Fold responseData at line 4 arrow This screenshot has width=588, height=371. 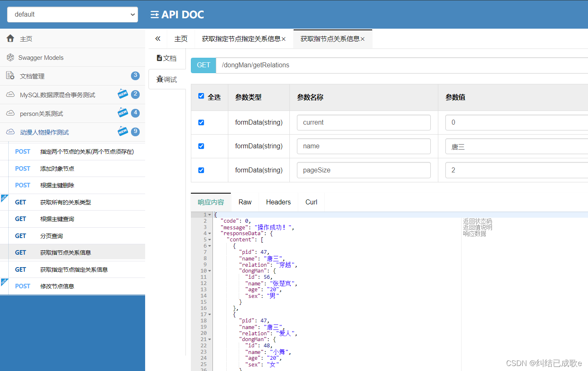[210, 233]
